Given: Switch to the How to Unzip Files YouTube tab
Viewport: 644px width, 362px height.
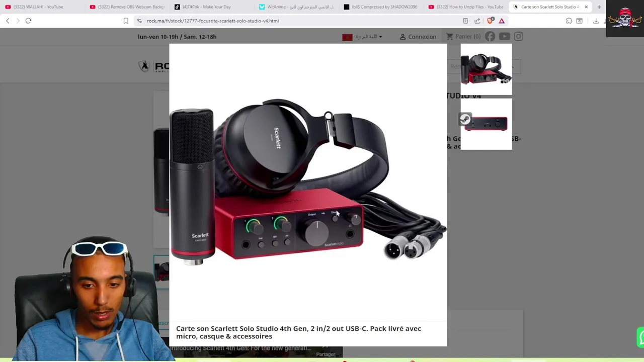Looking at the screenshot, I should (466, 7).
